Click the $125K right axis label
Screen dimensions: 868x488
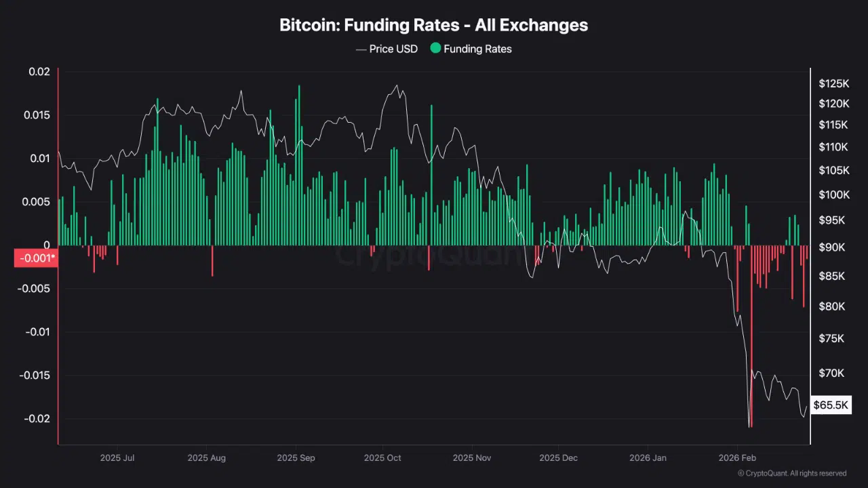tap(833, 84)
